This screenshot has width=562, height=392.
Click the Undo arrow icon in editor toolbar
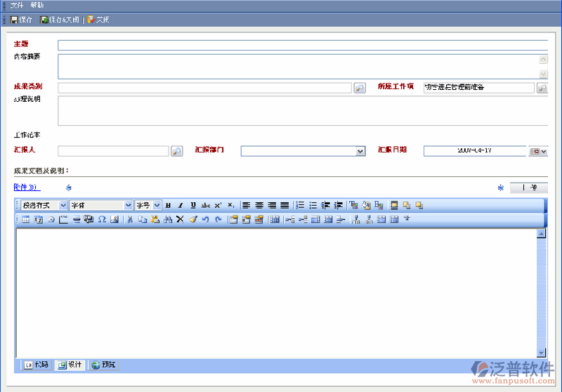click(205, 220)
